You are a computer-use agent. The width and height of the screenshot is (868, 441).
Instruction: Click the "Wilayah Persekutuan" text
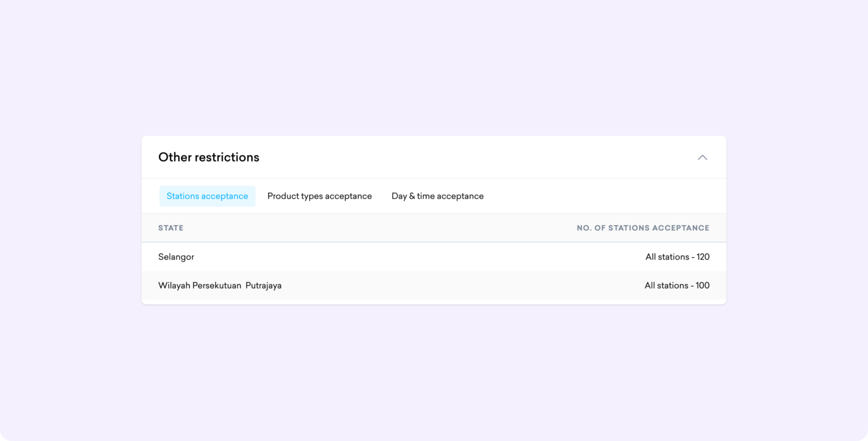point(199,286)
